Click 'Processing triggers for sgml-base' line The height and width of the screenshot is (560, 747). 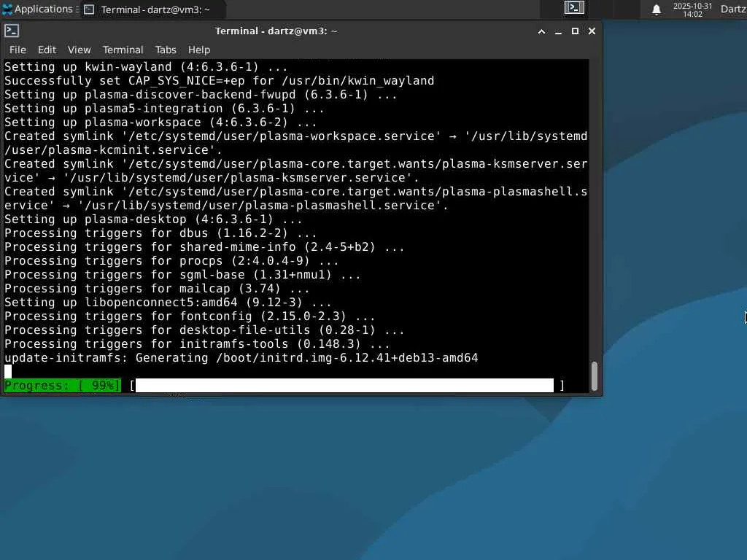click(182, 274)
